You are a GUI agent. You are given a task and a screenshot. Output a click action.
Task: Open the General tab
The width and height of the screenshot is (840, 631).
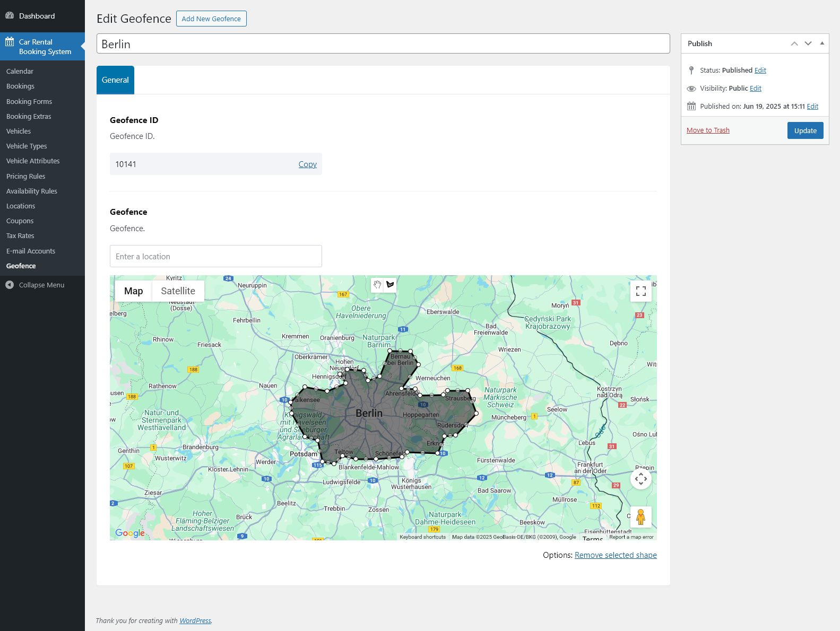tap(115, 80)
